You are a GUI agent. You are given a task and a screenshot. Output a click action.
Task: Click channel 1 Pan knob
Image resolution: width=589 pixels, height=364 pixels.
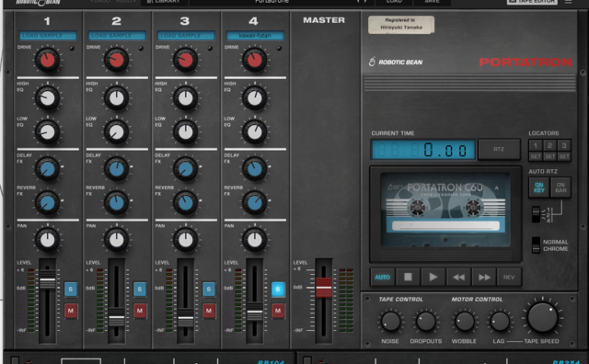tap(47, 240)
